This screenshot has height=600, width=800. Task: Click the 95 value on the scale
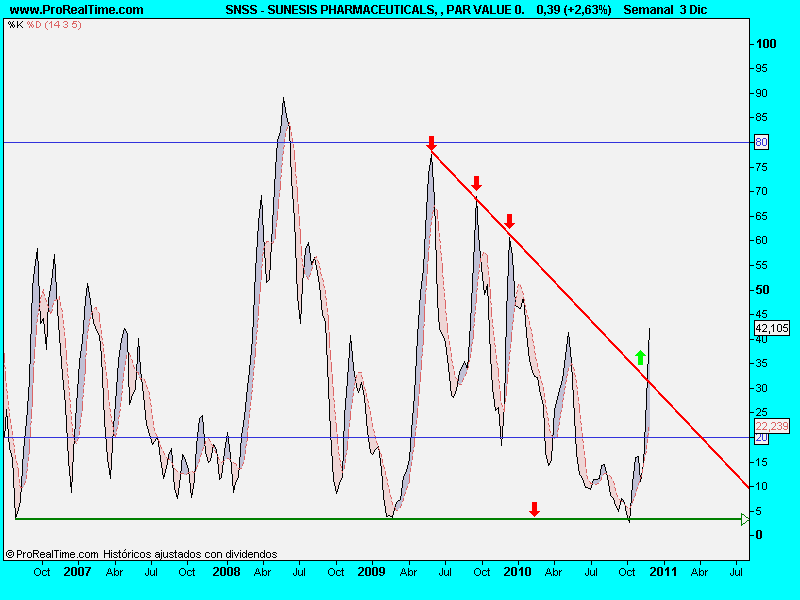[x=761, y=68]
